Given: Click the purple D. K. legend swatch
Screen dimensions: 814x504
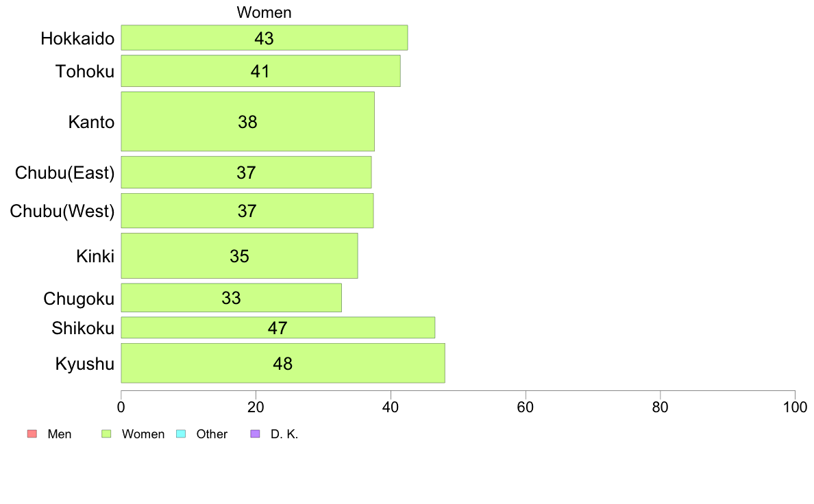Looking at the screenshot, I should [255, 434].
